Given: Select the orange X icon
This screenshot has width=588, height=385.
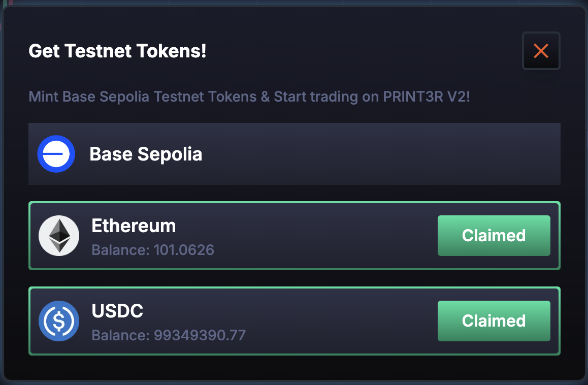Looking at the screenshot, I should tap(541, 51).
